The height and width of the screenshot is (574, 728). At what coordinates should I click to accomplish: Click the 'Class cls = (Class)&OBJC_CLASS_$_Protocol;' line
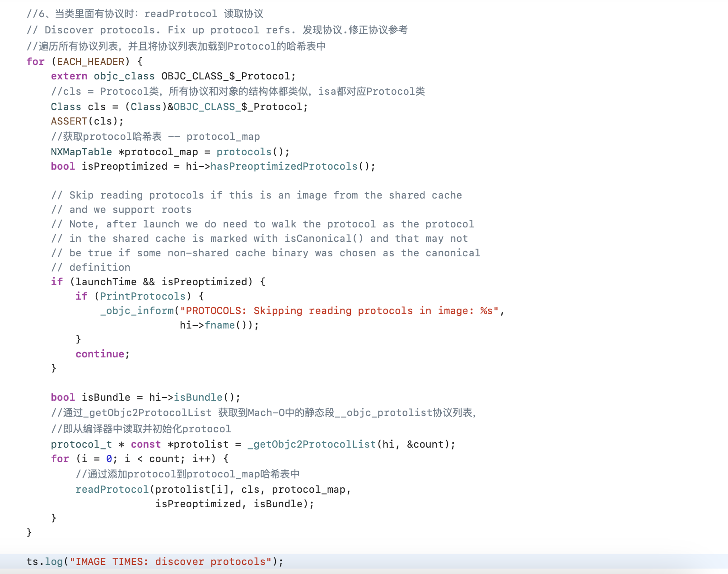(179, 106)
